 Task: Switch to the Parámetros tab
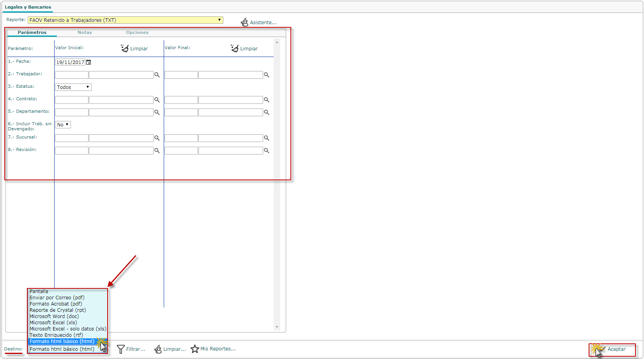32,32
